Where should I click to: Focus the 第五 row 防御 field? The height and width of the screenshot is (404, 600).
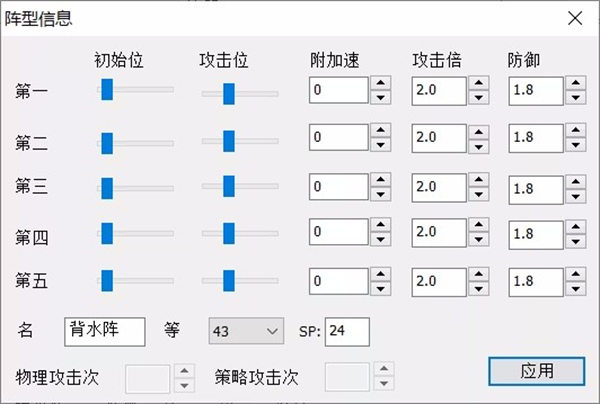[x=536, y=282]
